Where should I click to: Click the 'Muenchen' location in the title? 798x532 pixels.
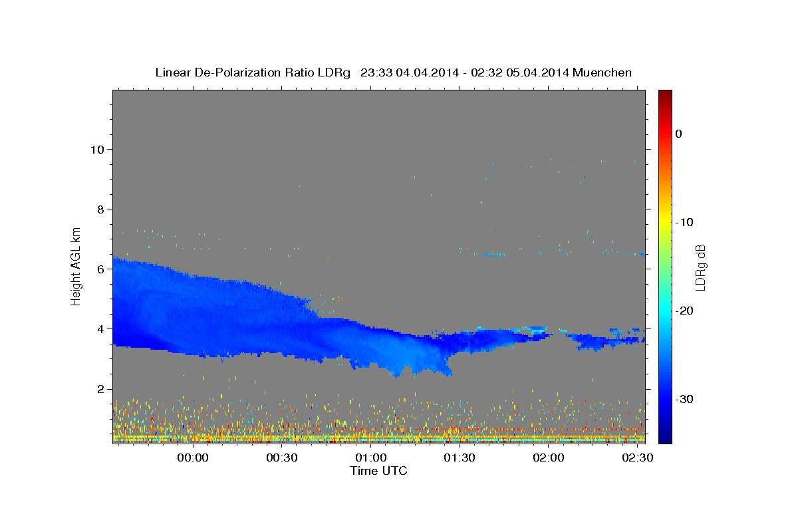click(x=602, y=72)
